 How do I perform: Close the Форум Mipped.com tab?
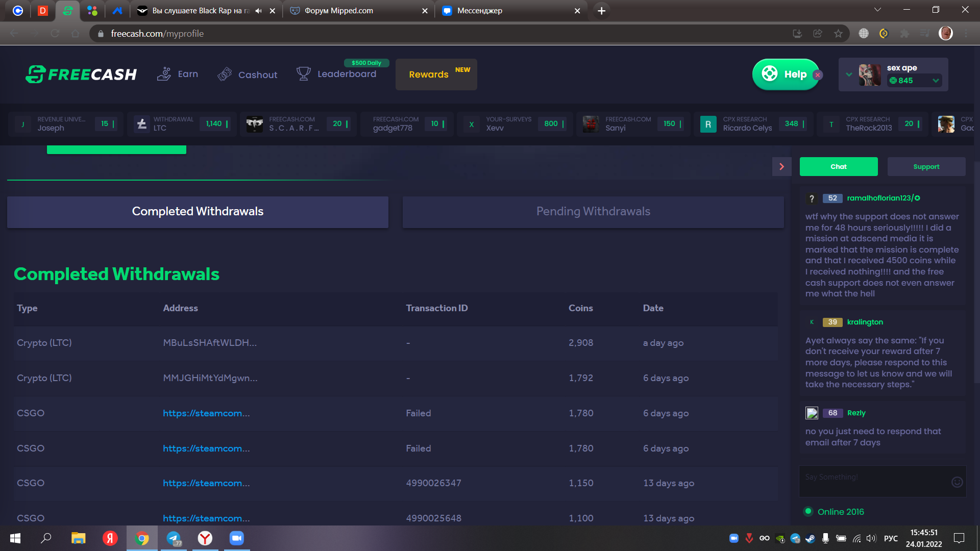point(425,11)
